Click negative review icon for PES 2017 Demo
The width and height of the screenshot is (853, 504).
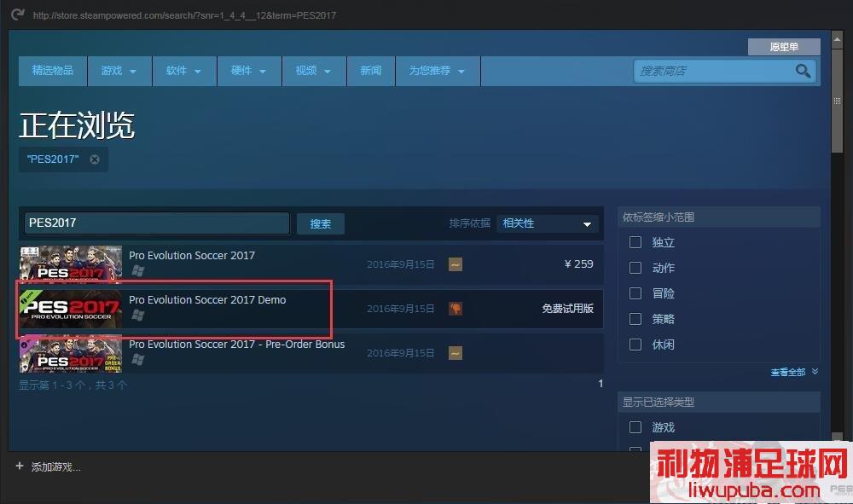tap(456, 308)
